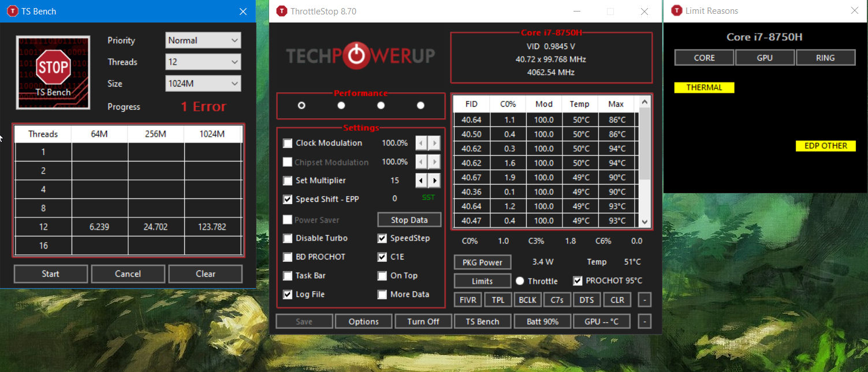Enable the Disable Turbo checkbox
The width and height of the screenshot is (868, 372).
point(288,238)
